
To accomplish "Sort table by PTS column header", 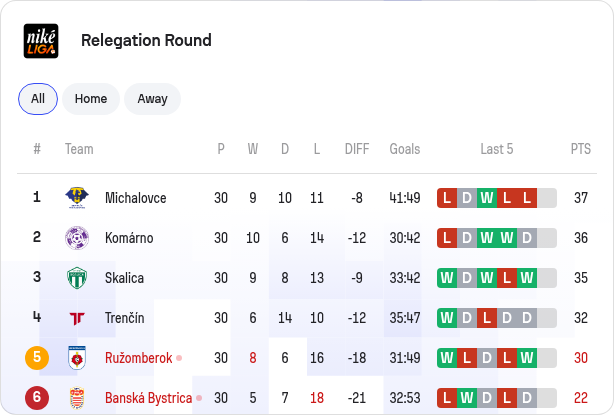I will tap(581, 149).
